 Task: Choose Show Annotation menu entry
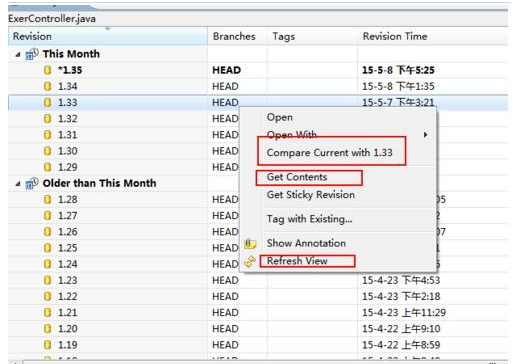tap(306, 243)
